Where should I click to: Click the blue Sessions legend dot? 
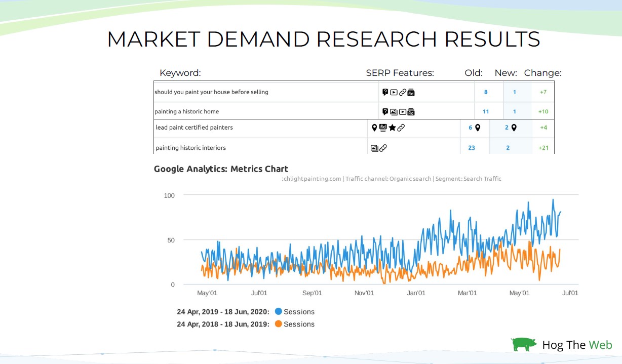pos(278,311)
